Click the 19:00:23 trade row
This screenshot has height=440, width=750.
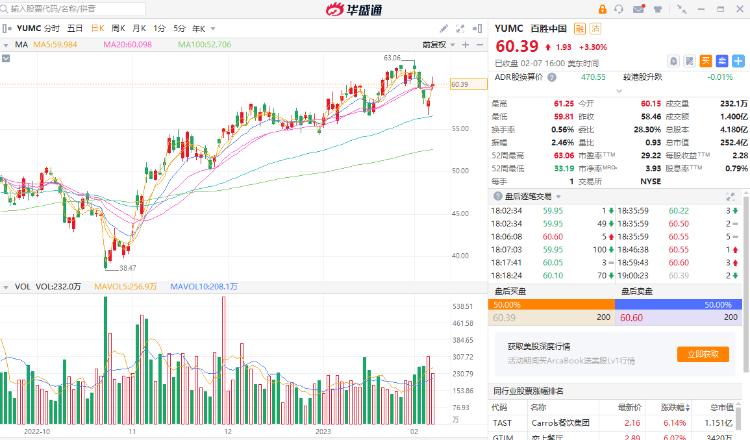pyautogui.click(x=678, y=275)
